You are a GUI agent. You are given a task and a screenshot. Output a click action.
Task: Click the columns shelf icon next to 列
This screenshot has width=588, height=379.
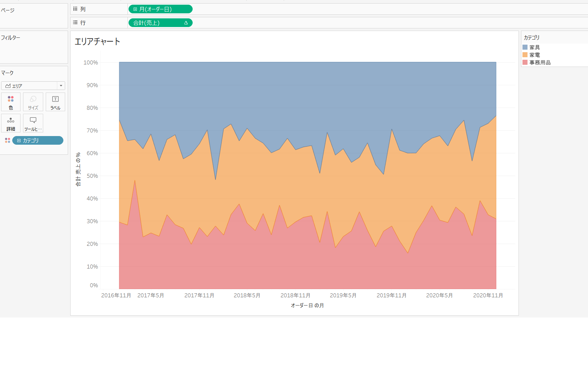point(75,9)
